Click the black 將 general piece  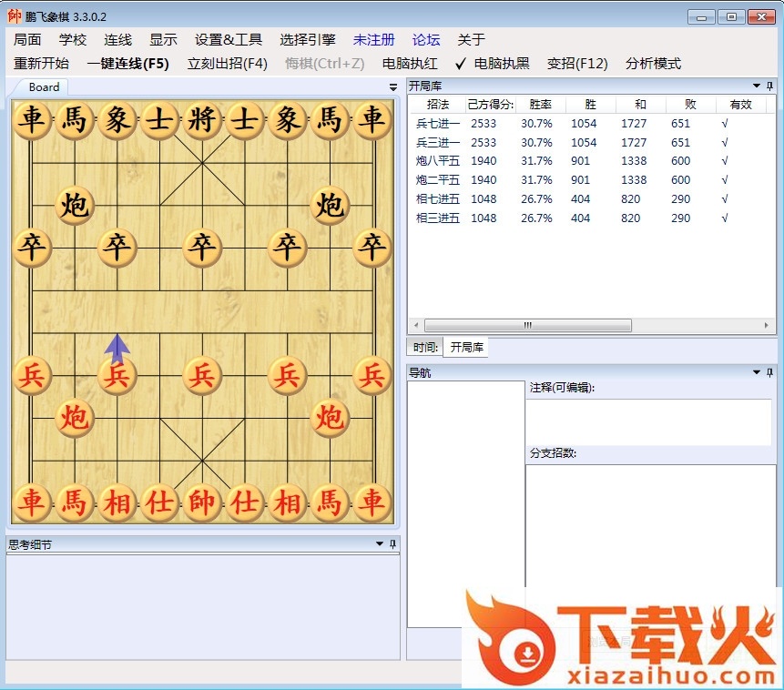(202, 120)
